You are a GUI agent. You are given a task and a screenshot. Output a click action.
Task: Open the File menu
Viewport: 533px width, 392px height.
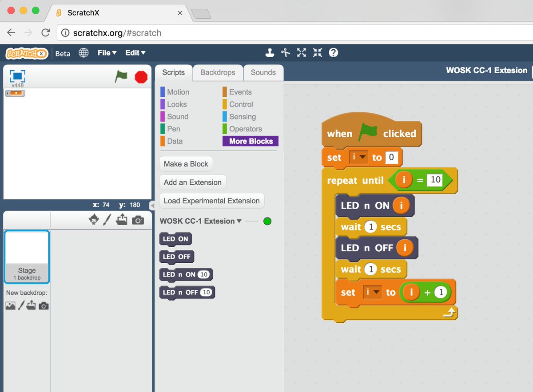coord(107,53)
